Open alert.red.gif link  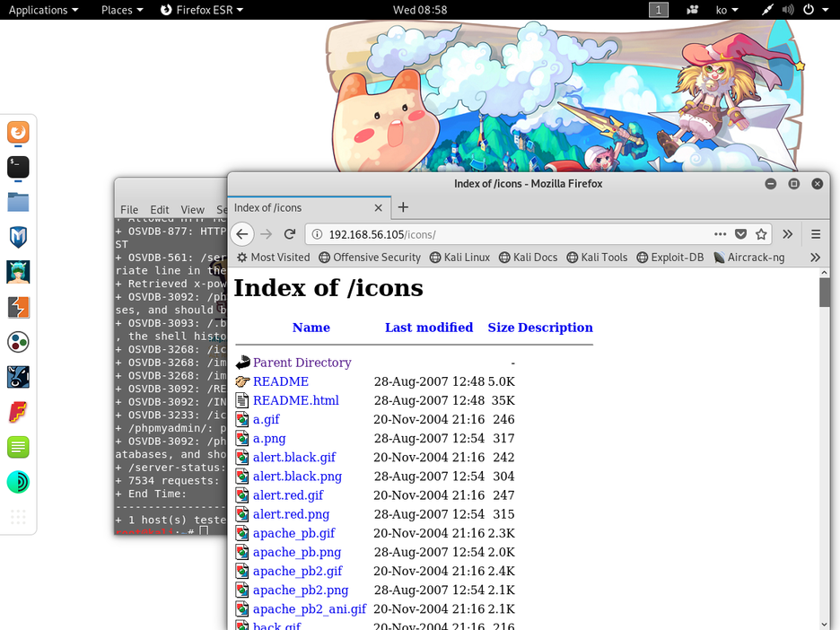pos(288,495)
